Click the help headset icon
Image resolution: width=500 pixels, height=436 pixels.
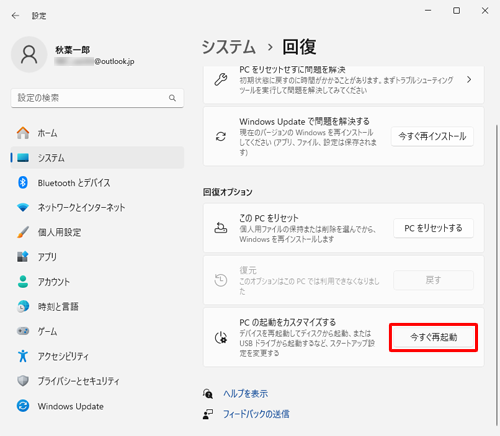coord(208,394)
